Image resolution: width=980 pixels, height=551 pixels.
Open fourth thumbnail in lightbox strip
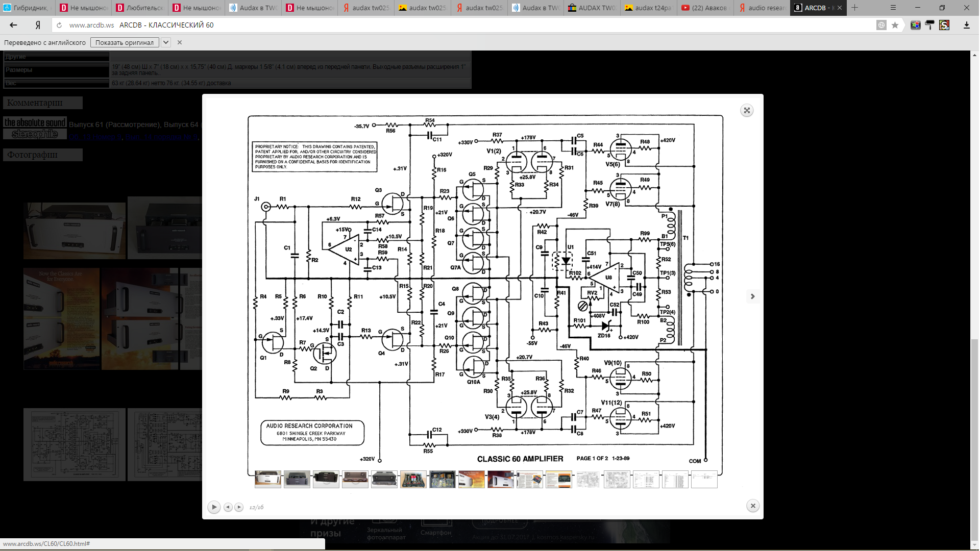(x=355, y=480)
